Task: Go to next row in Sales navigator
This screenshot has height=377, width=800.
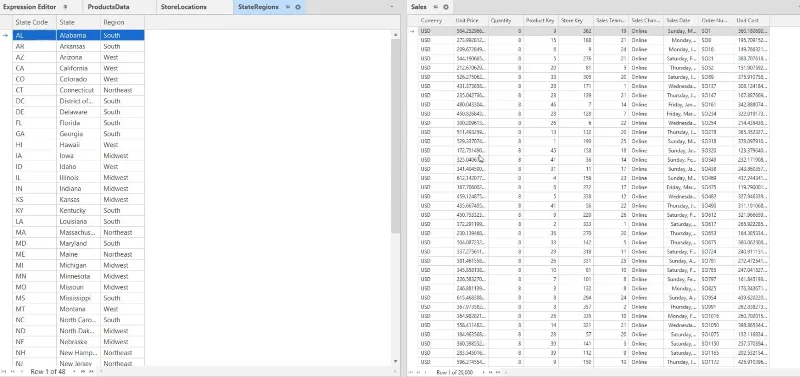Action: tap(483, 372)
